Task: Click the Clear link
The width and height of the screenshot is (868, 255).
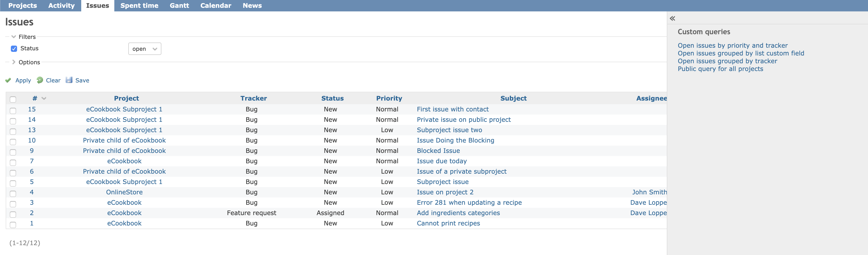Action: [x=53, y=80]
